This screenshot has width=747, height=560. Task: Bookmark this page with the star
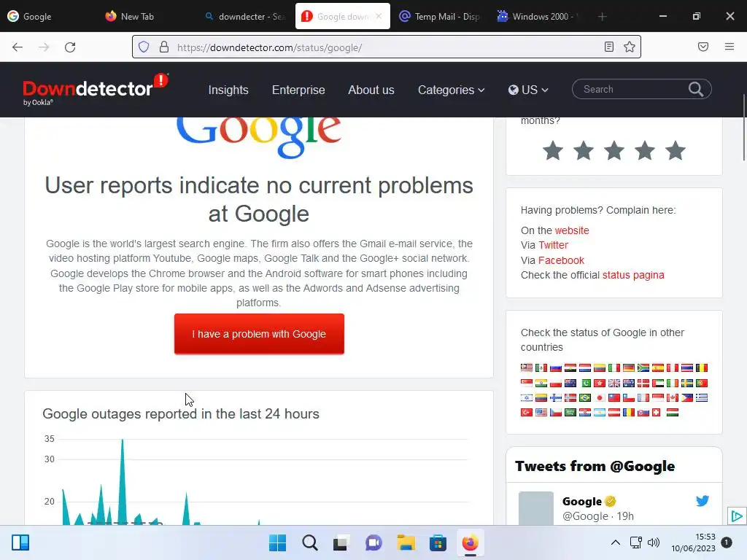pos(630,47)
